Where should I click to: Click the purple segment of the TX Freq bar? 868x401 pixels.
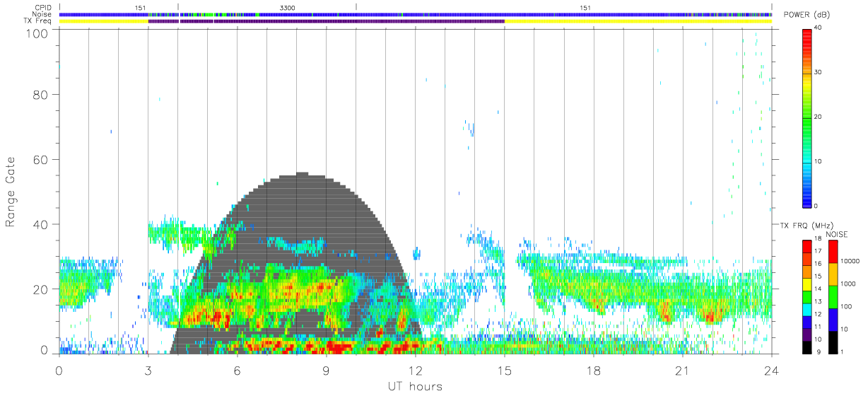pos(327,21)
